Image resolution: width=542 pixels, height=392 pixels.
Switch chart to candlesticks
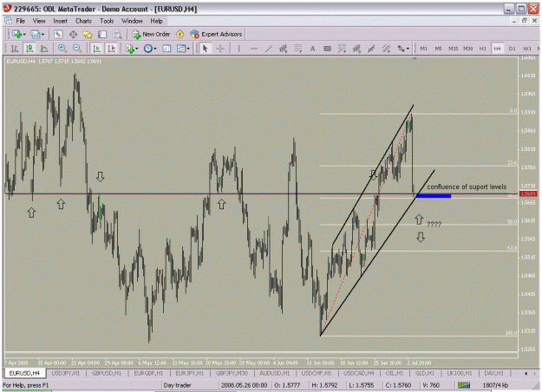click(29, 49)
